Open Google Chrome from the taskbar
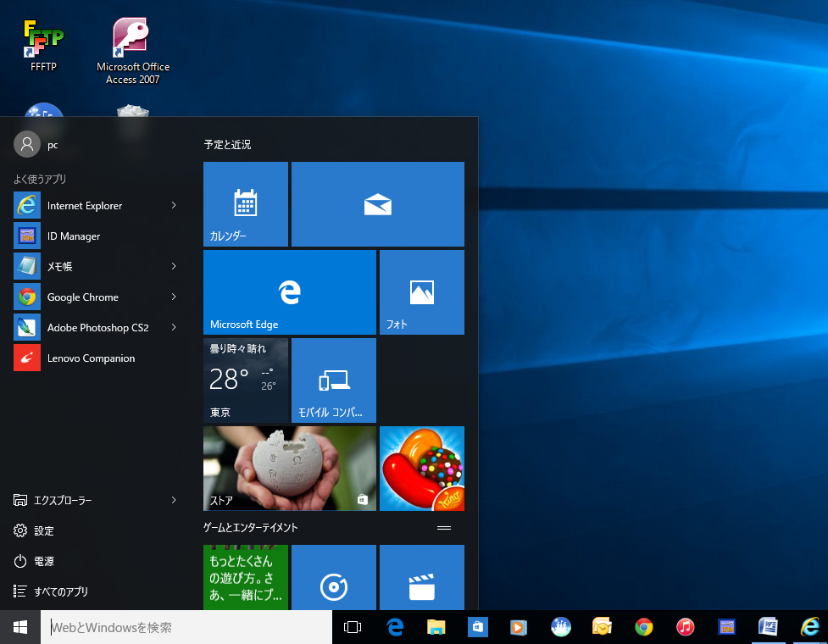This screenshot has width=828, height=644. click(x=644, y=627)
